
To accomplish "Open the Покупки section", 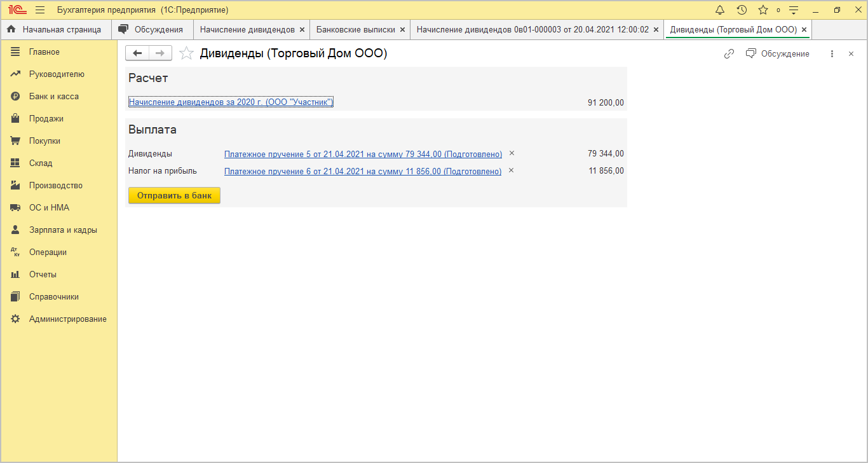I will tap(58, 141).
